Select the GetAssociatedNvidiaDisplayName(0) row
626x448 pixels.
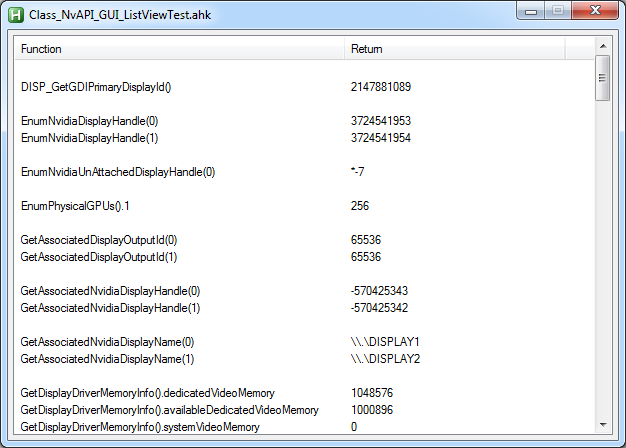pos(304,342)
